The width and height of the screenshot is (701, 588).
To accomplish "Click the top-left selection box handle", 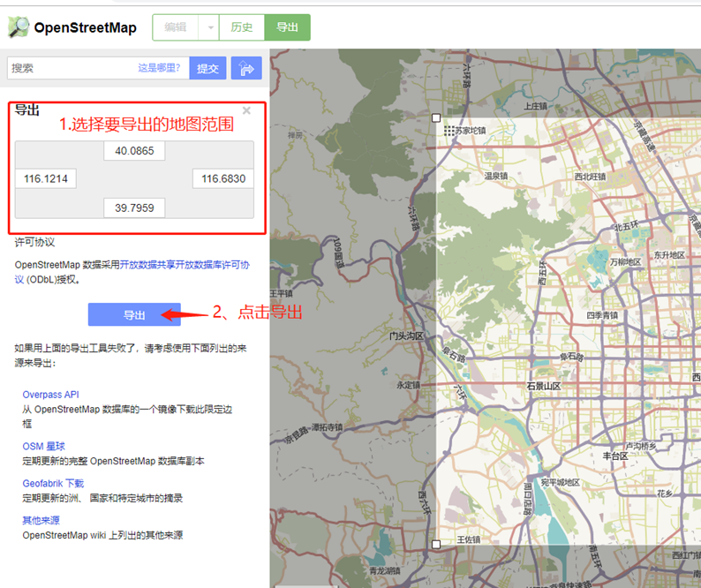I will (x=436, y=118).
